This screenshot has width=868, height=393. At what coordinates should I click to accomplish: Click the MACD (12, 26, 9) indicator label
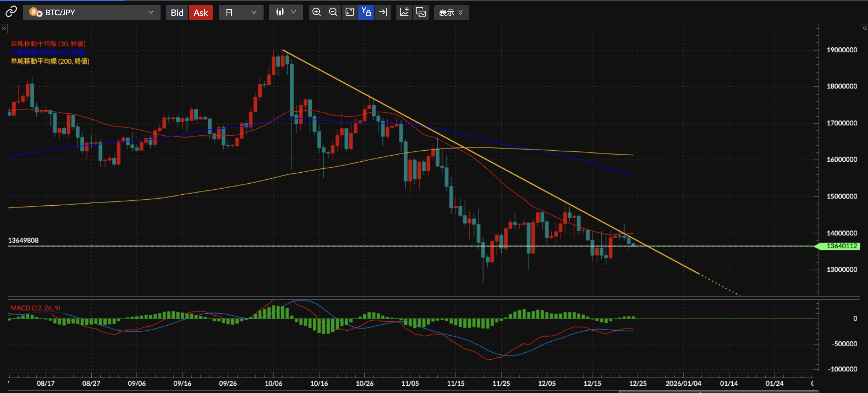coord(35,308)
